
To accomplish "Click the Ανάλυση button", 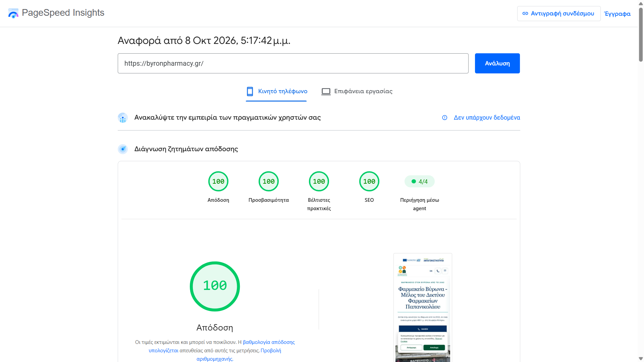I will [497, 63].
